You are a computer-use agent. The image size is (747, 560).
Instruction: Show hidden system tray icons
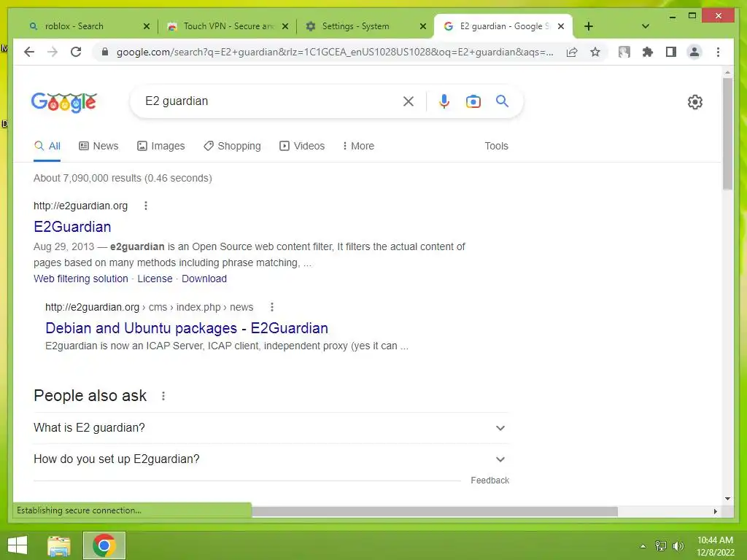643,546
